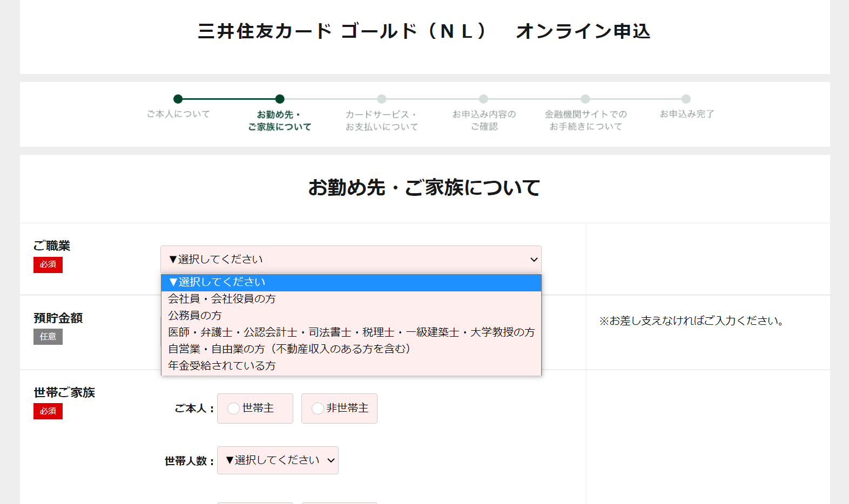Click 必須 badge under ご職業

tap(48, 265)
